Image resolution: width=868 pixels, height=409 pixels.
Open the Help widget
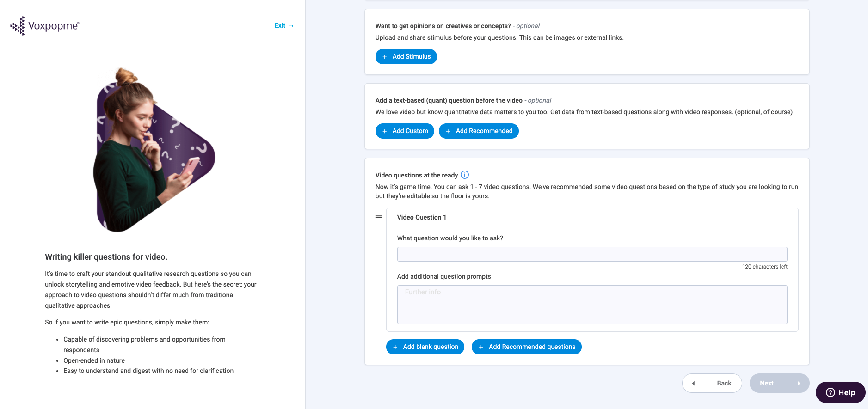click(x=841, y=392)
